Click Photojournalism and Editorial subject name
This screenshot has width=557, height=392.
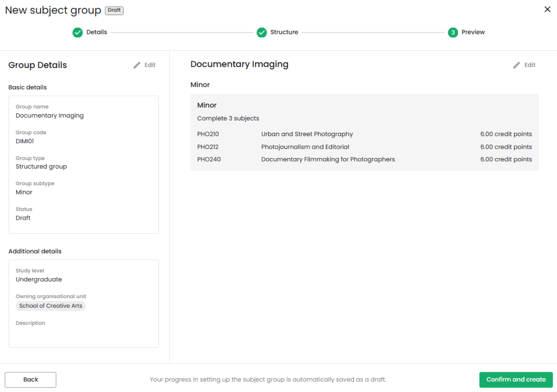tap(305, 147)
